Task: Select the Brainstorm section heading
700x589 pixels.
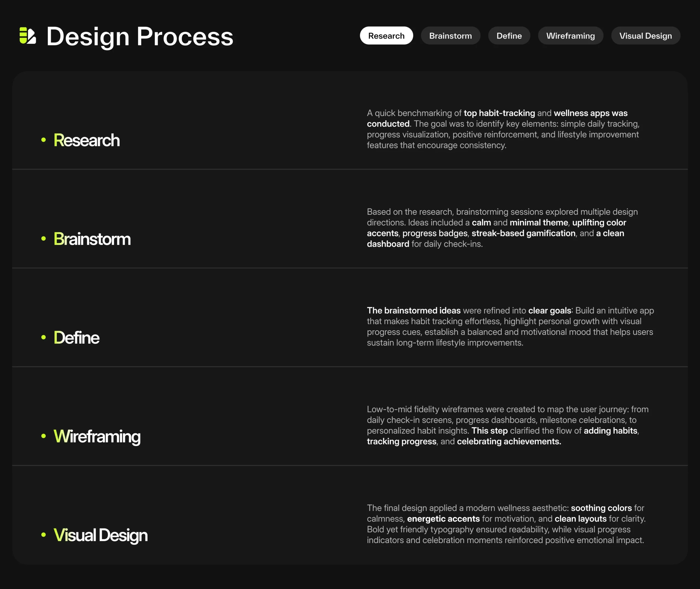Action: [x=92, y=239]
